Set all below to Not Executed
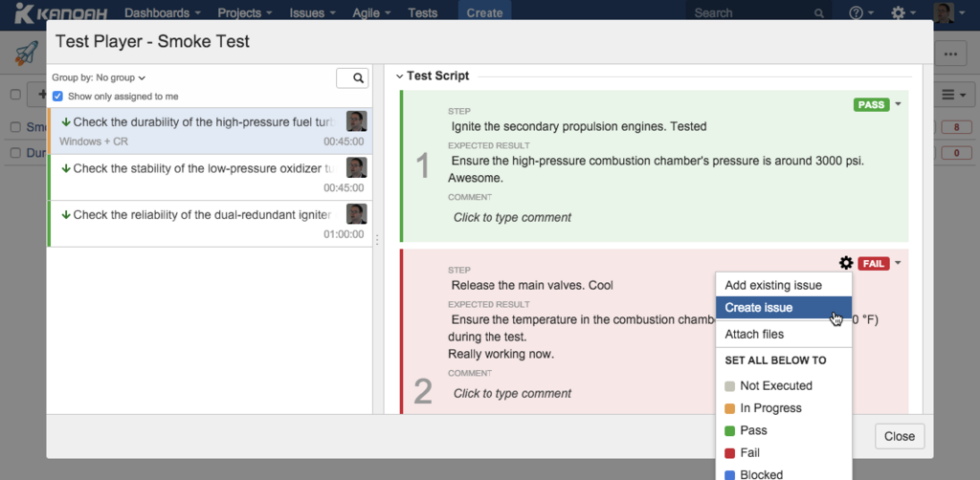This screenshot has width=980, height=480. [x=783, y=385]
